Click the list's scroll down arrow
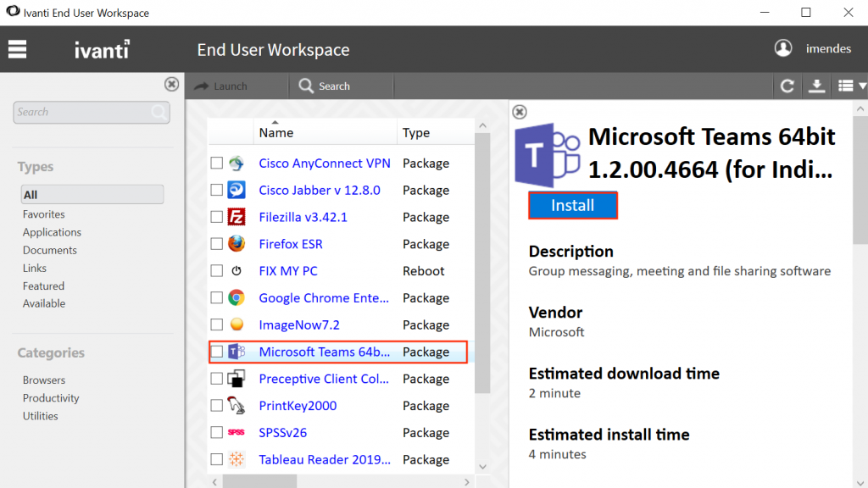The height and width of the screenshot is (488, 868). [482, 467]
